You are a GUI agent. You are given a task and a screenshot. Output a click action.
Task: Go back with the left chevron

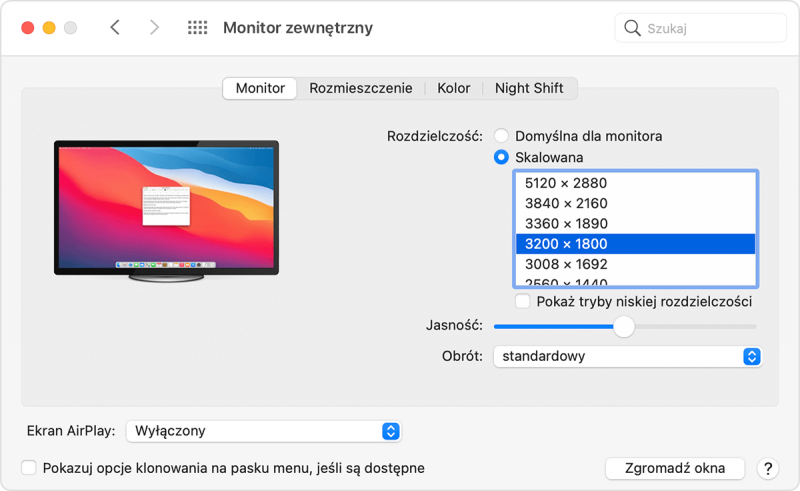pos(115,27)
